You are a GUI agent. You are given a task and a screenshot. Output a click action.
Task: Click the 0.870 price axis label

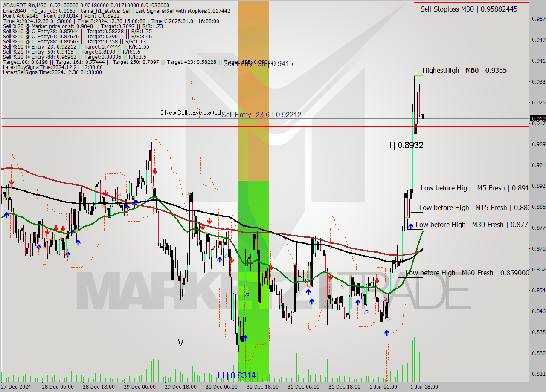538,248
